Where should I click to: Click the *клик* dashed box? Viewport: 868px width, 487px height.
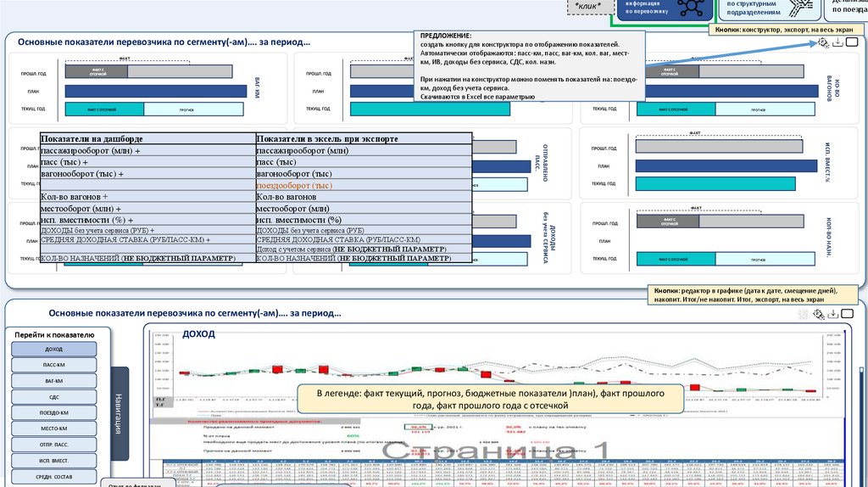(x=588, y=6)
